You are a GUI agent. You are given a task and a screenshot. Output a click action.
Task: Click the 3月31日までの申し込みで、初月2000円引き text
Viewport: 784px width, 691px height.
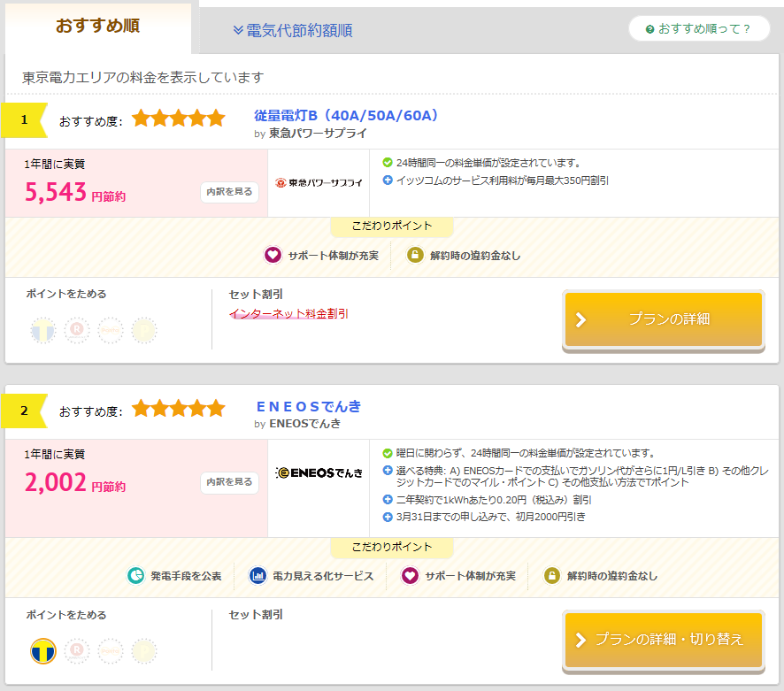coord(490,517)
